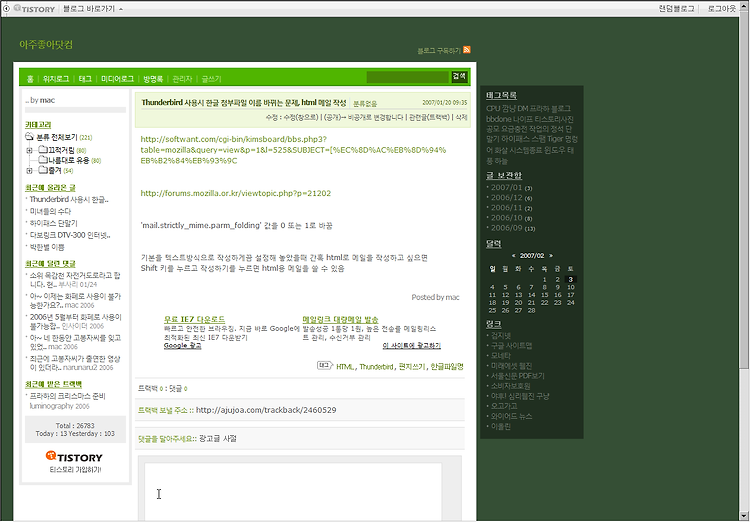Open the 와이어드 뉴스 link
The height and width of the screenshot is (522, 750).
click(x=511, y=416)
